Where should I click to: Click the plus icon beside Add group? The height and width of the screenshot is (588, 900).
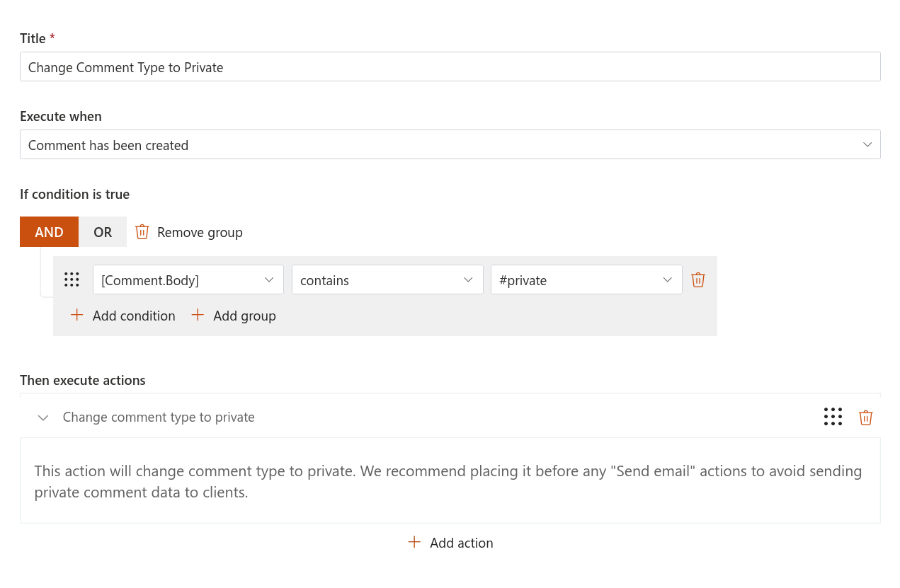pos(197,315)
